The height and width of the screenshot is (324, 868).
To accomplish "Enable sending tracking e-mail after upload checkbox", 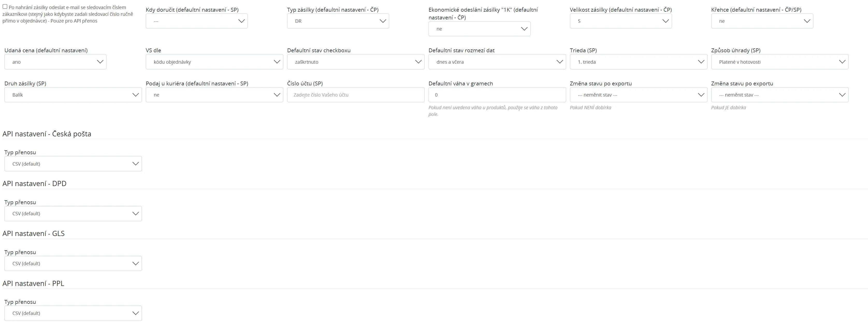I will click(x=5, y=7).
